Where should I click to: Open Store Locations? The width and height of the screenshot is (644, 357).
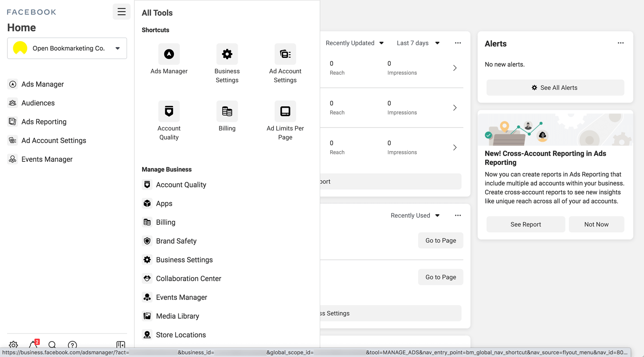pyautogui.click(x=181, y=335)
